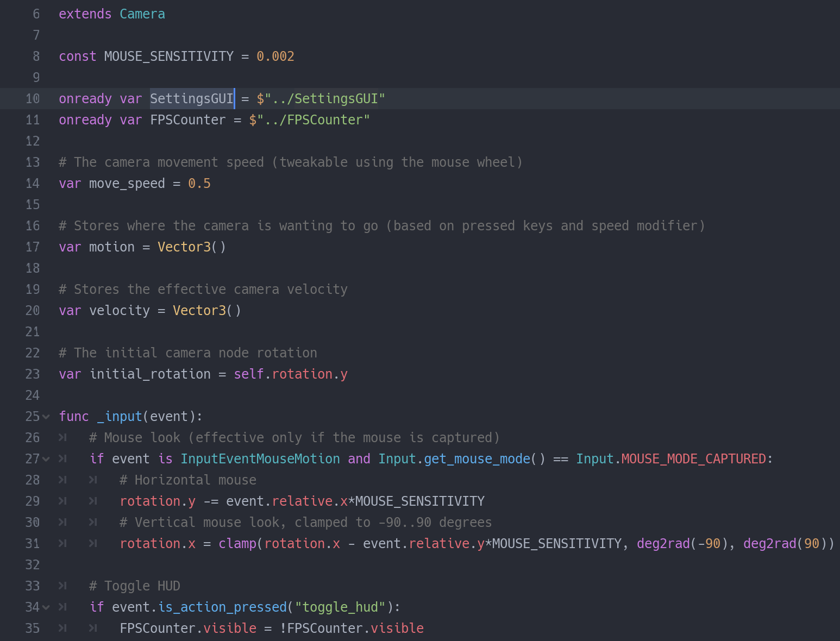Click Vector3() on the velocity line

point(207,311)
